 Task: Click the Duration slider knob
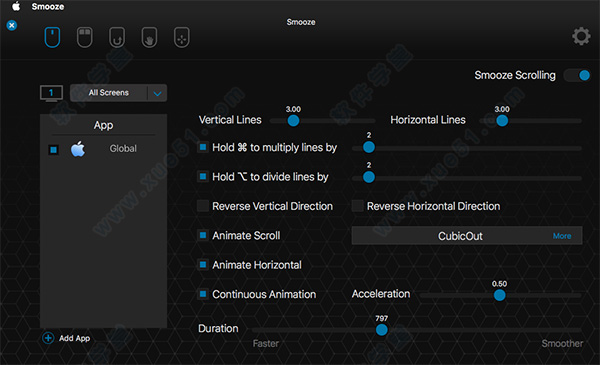(382, 329)
